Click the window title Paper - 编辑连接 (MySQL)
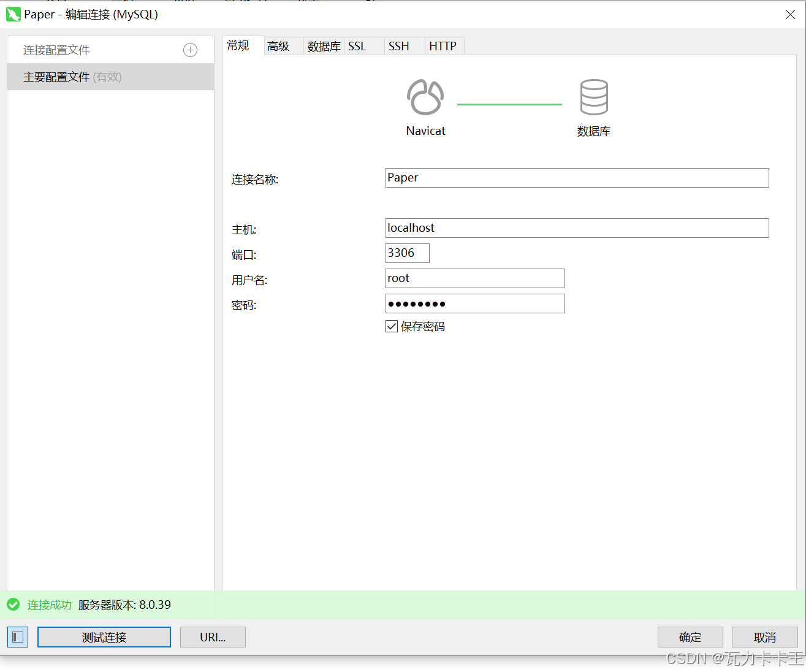The width and height of the screenshot is (806, 672). [x=91, y=15]
